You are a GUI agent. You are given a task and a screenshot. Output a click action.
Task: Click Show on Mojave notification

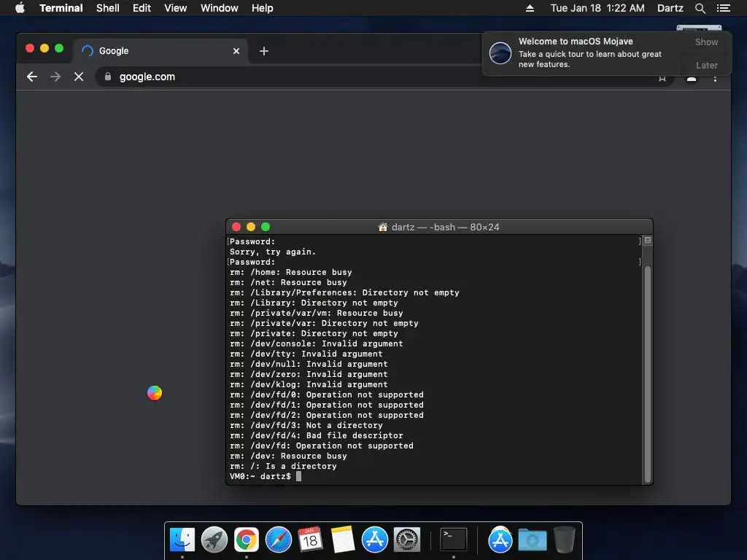706,42
